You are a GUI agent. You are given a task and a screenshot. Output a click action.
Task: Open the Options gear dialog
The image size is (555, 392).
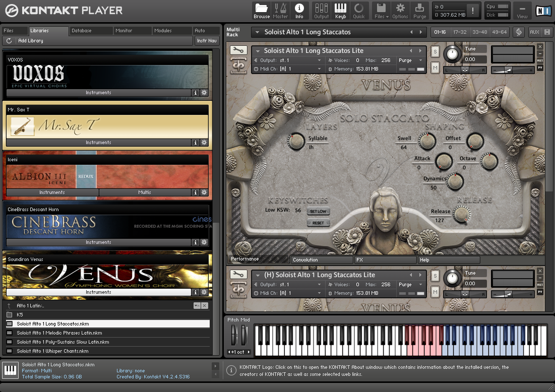[400, 11]
